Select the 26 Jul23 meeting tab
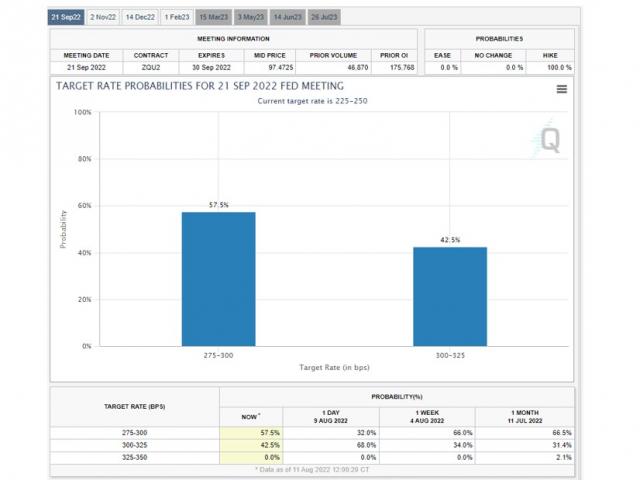Image resolution: width=640 pixels, height=480 pixels. tap(326, 17)
